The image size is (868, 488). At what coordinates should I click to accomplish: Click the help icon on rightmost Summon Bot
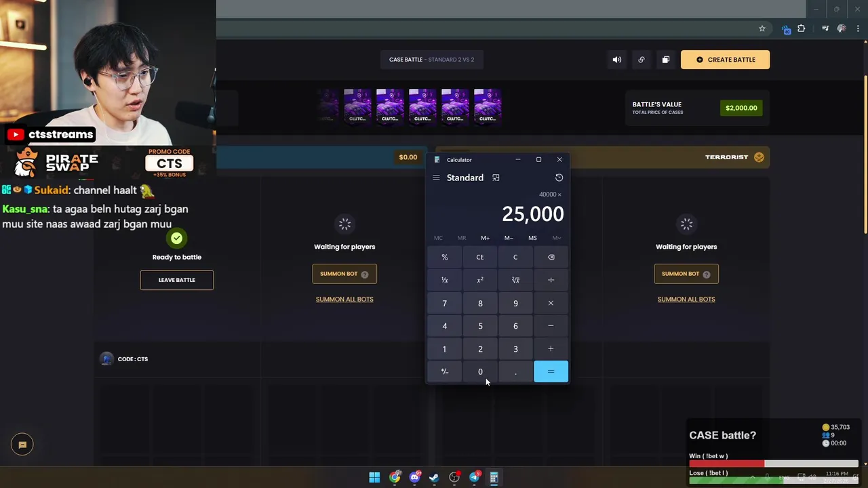pyautogui.click(x=707, y=274)
